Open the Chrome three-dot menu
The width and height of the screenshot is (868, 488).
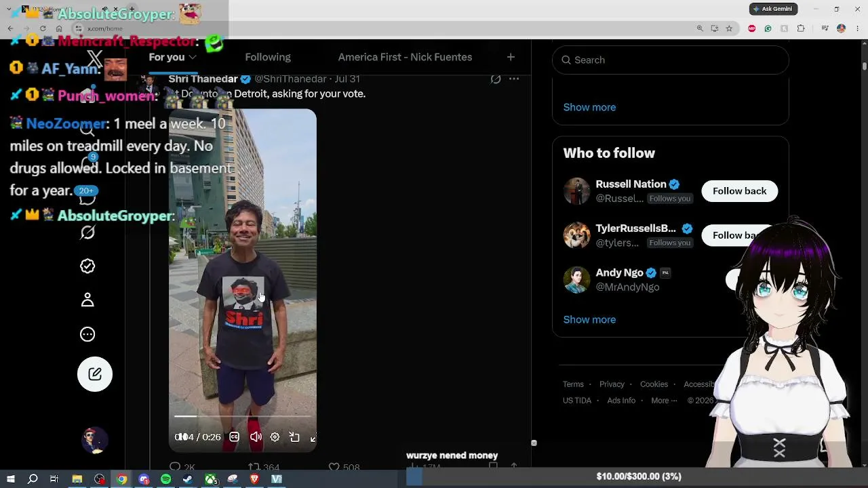[x=856, y=28]
